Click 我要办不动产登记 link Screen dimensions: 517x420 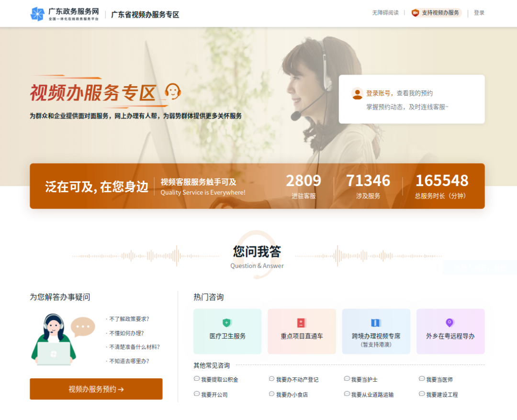pyautogui.click(x=297, y=379)
